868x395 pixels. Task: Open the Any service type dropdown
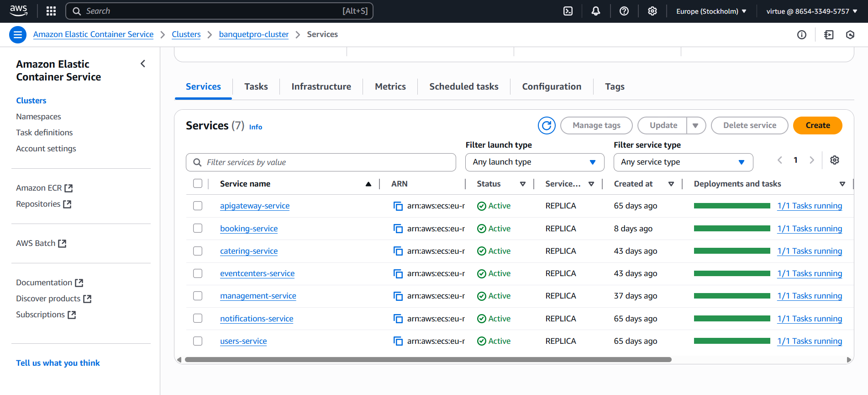click(683, 162)
